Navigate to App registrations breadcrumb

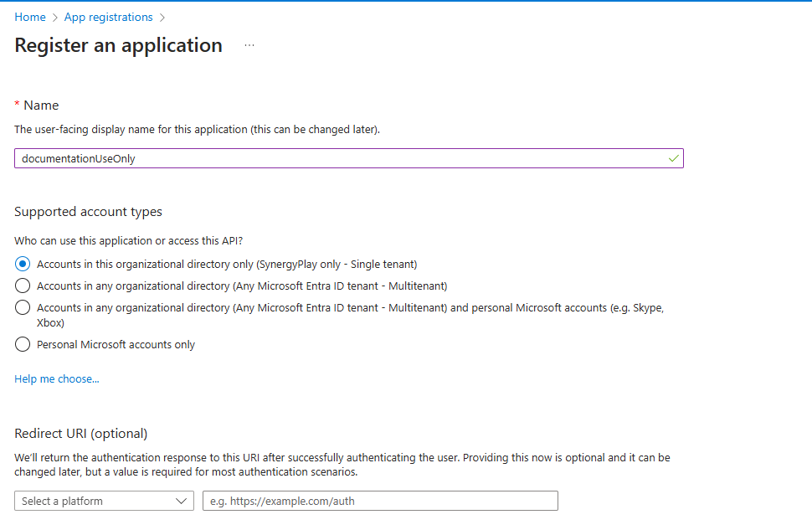108,17
